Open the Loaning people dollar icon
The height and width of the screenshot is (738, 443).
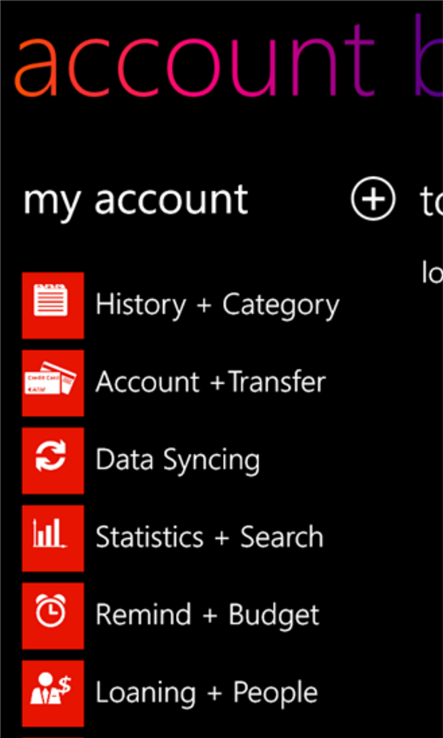pos(53,693)
